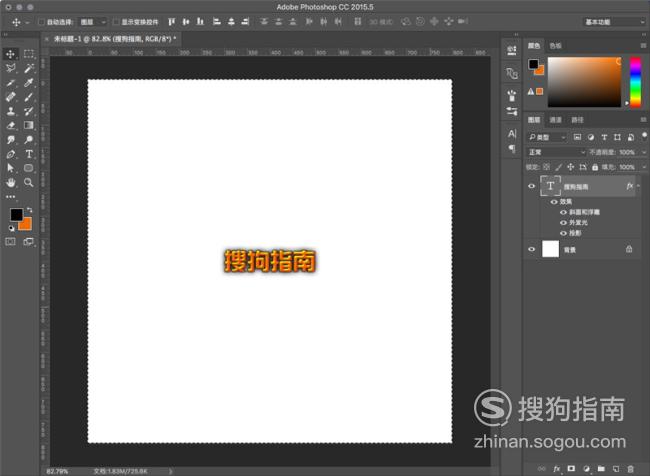The image size is (650, 476).
Task: Select the Blur/Smudge tool
Action: pos(11,140)
